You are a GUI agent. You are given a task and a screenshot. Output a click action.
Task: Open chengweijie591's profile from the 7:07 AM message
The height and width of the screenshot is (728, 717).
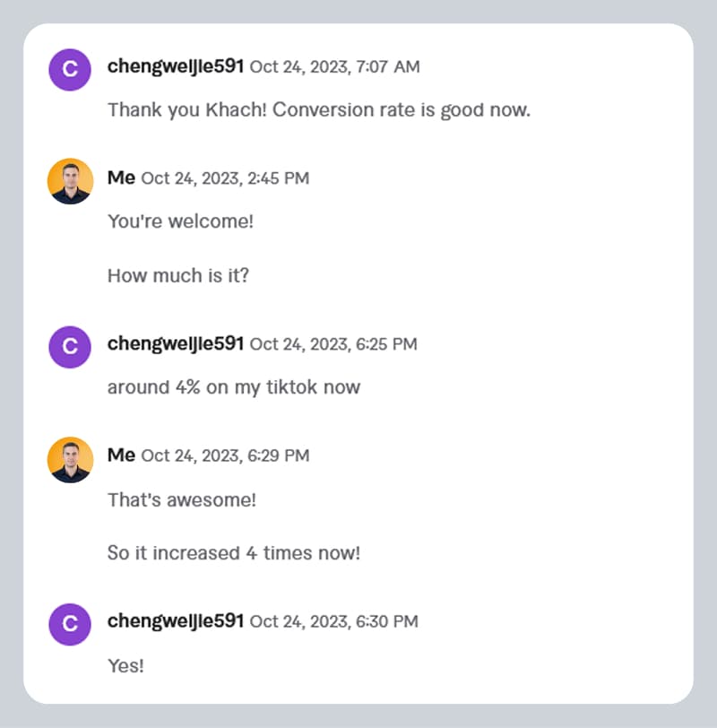(x=175, y=66)
